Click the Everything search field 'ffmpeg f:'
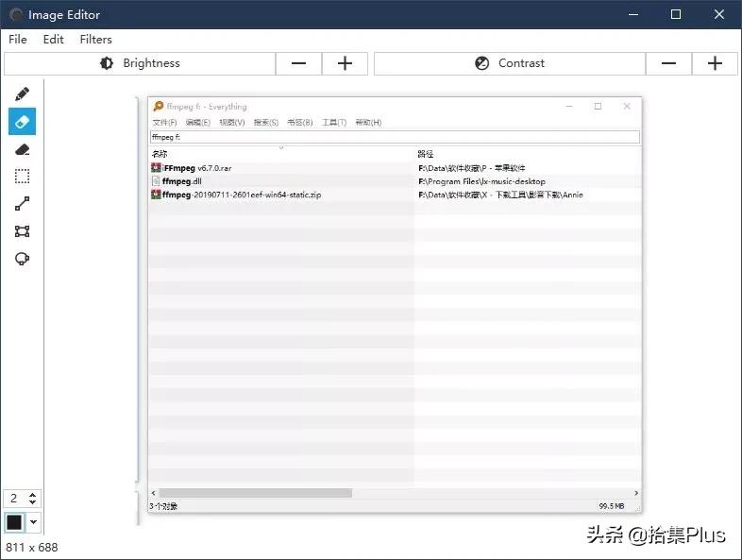742x560 pixels. point(396,137)
